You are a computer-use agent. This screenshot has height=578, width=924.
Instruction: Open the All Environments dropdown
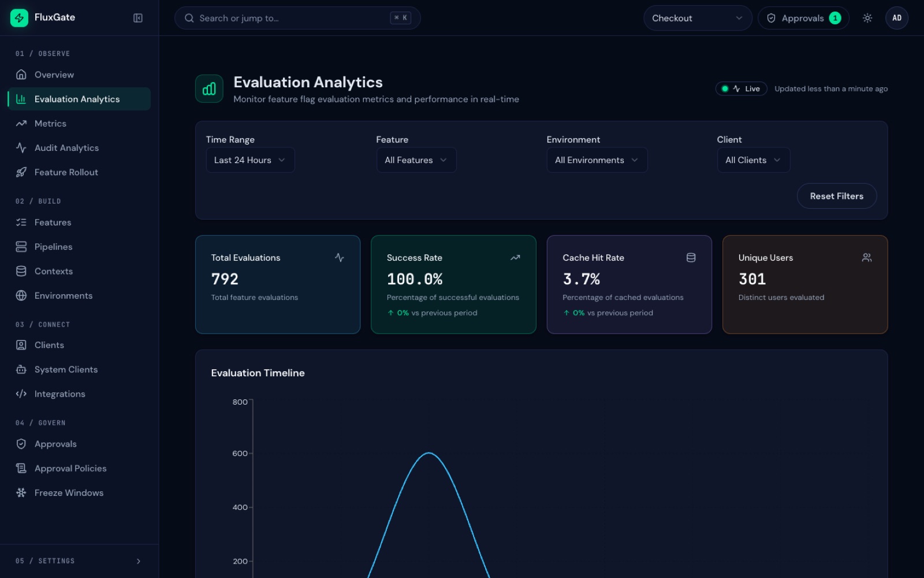pyautogui.click(x=597, y=160)
